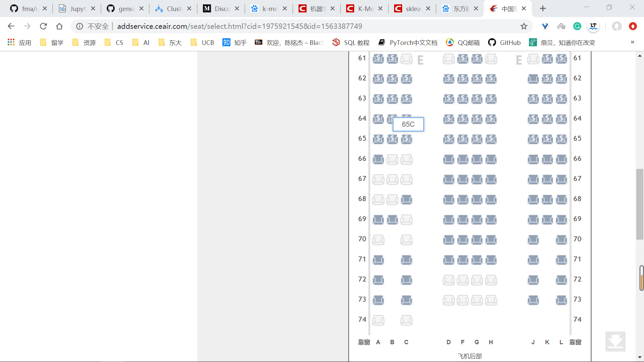Click scrollbar down arrow
The width and height of the screenshot is (644, 362).
tap(640, 357)
